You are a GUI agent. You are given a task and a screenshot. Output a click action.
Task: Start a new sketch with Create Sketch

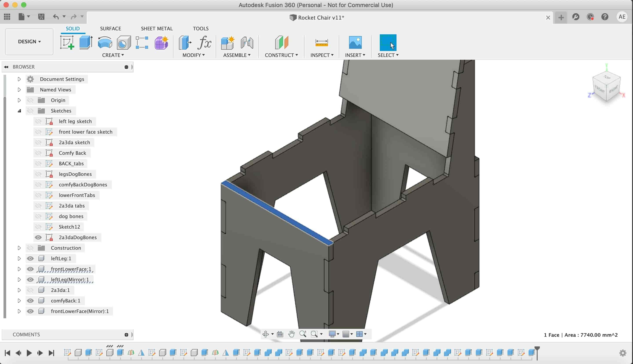point(67,42)
